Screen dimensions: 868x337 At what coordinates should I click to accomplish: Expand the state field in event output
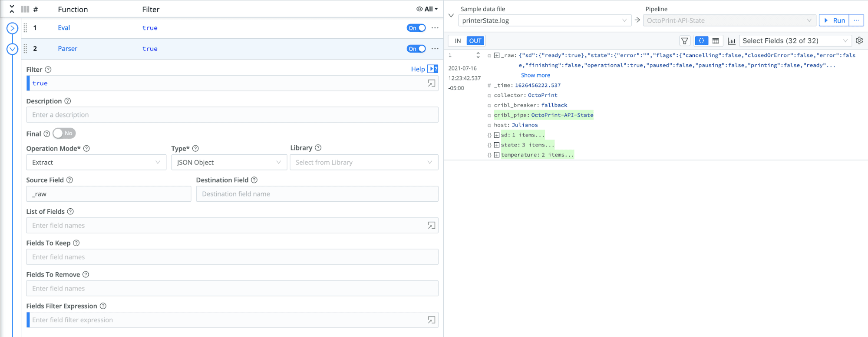[x=496, y=145]
